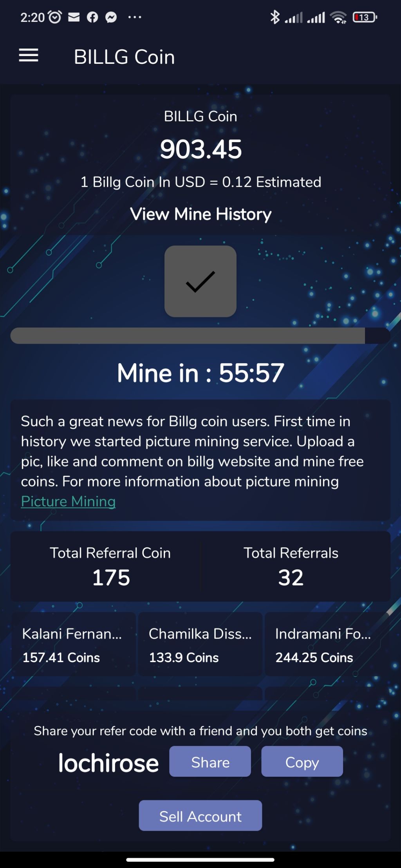Viewport: 401px width, 868px height.
Task: Select Indramani Fo... referral card
Action: 327,644
